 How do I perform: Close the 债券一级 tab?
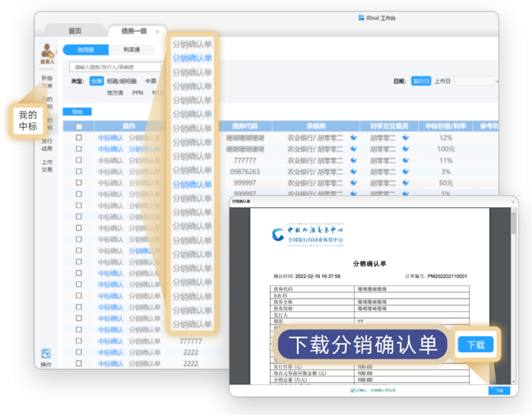(x=157, y=31)
